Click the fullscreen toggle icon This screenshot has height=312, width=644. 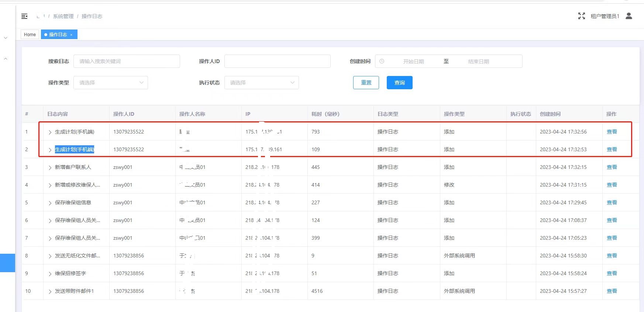click(x=582, y=16)
